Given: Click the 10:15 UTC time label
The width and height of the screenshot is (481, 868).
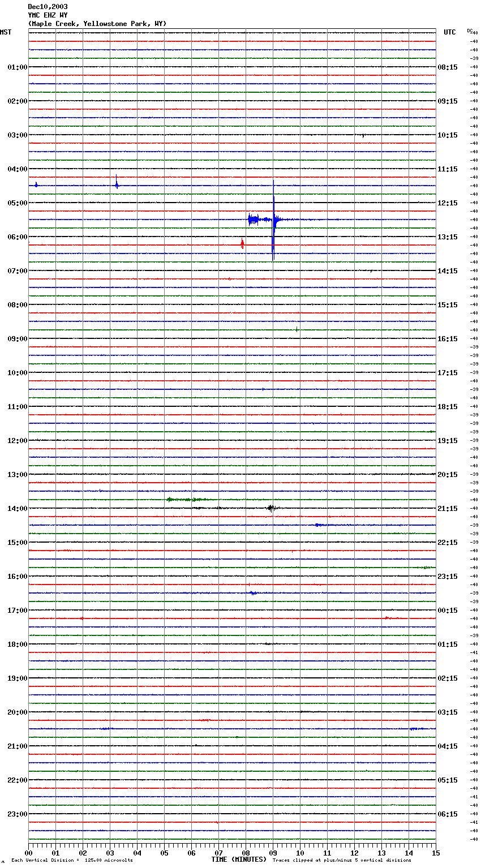Looking at the screenshot, I should tap(448, 135).
